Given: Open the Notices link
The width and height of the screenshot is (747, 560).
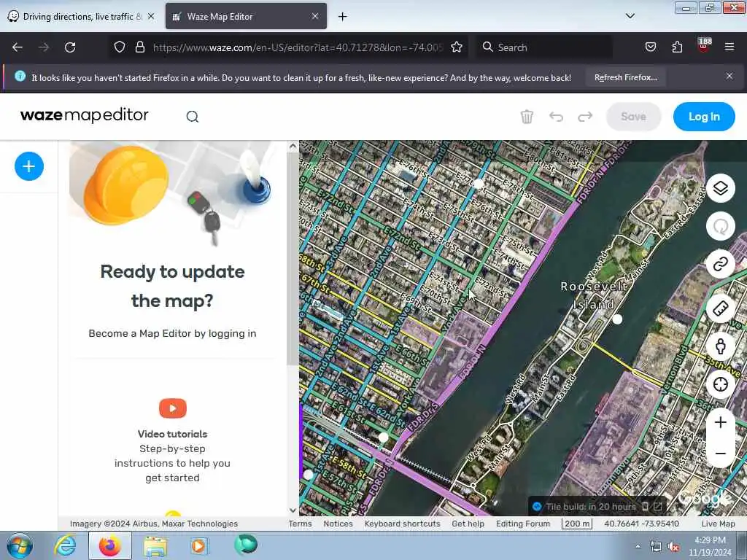Looking at the screenshot, I should coord(338,524).
